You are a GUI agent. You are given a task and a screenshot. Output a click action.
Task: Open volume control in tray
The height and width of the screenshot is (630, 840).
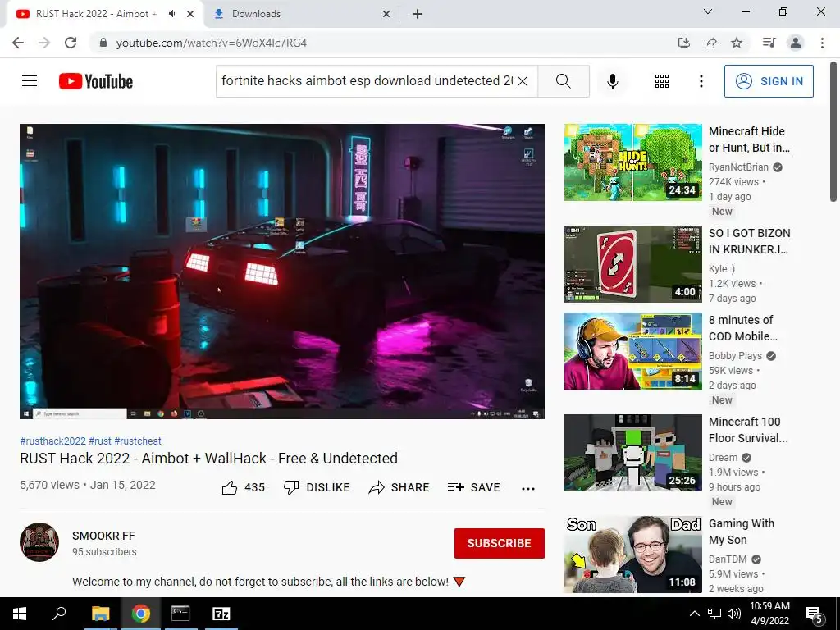coord(734,614)
